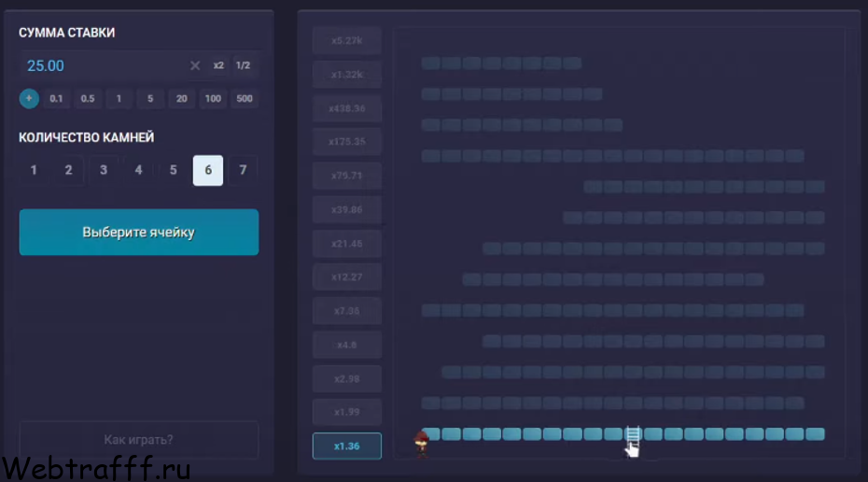Select 7 stones
The width and height of the screenshot is (868, 482).
(x=243, y=170)
